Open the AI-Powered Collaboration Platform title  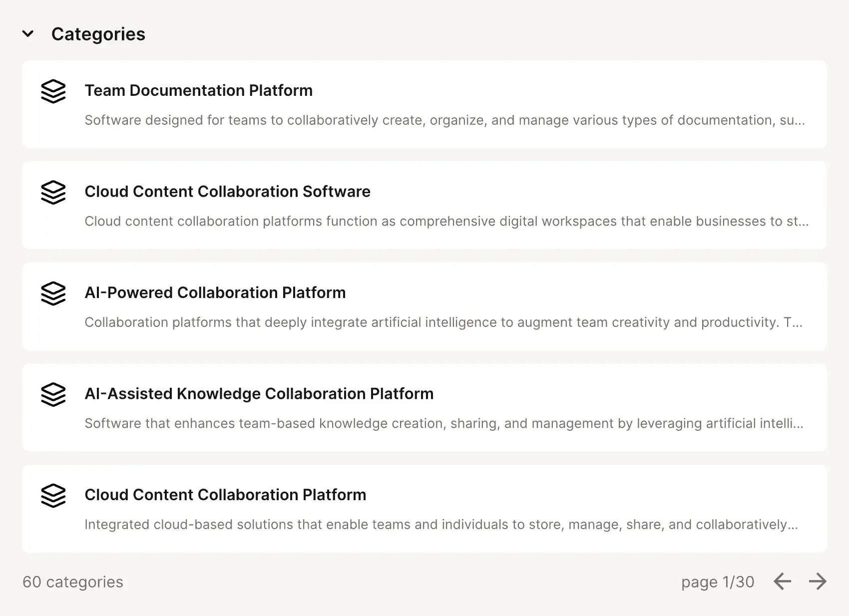point(215,293)
